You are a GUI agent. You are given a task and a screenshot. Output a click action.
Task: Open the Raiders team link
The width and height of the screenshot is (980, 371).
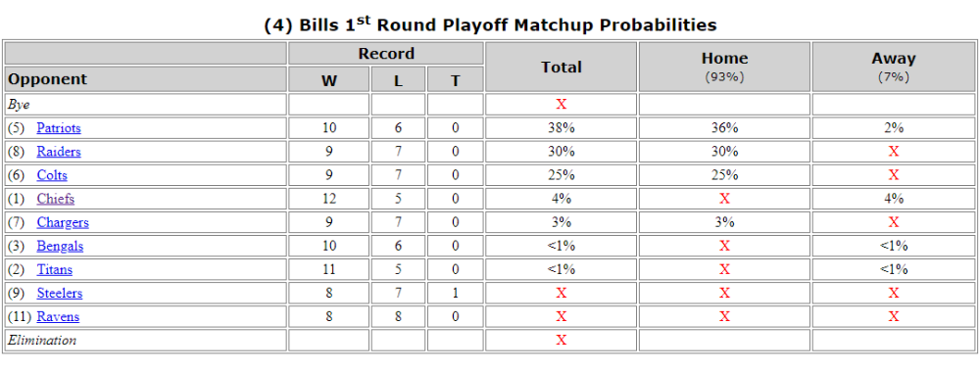[x=59, y=152]
